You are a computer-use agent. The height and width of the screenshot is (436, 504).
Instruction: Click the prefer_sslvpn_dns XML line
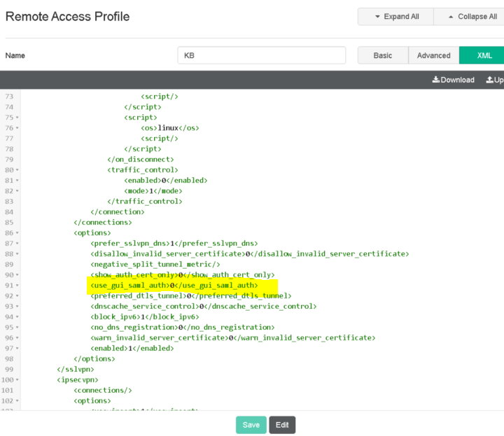click(x=174, y=244)
